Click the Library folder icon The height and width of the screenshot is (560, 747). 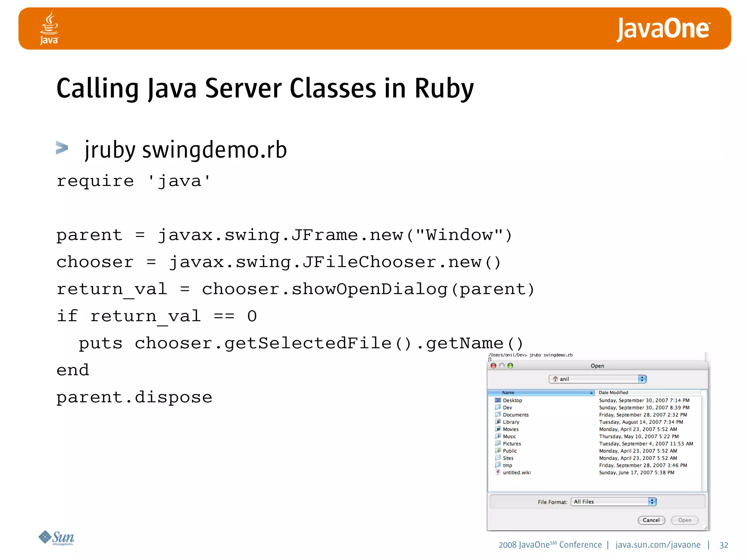[498, 421]
